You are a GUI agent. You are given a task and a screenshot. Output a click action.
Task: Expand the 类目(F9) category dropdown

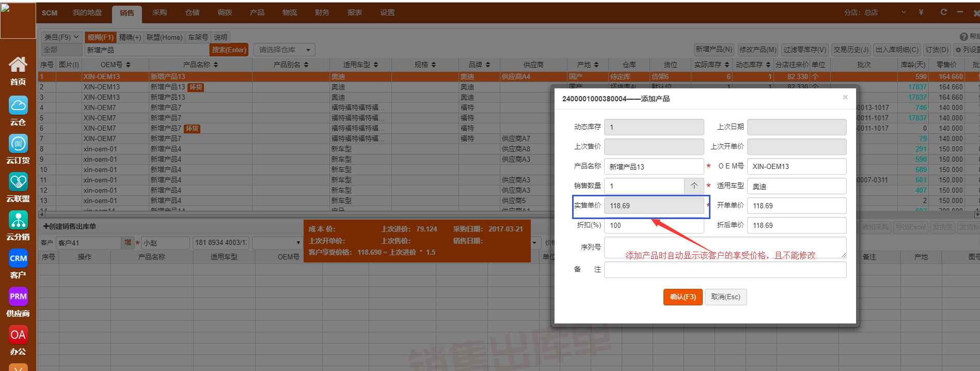tap(61, 37)
